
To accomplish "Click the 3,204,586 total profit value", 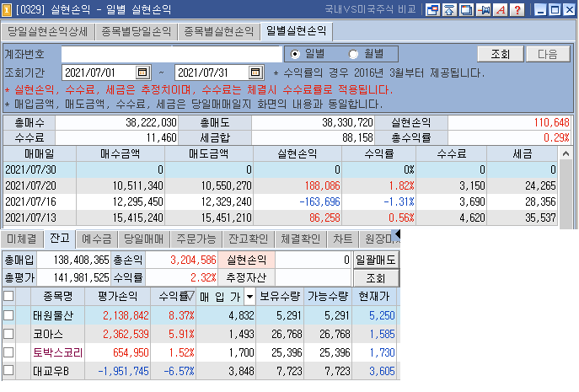I will 193,260.
